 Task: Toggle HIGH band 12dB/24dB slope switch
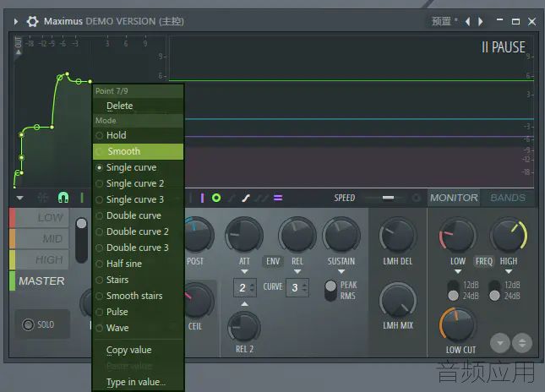point(494,291)
